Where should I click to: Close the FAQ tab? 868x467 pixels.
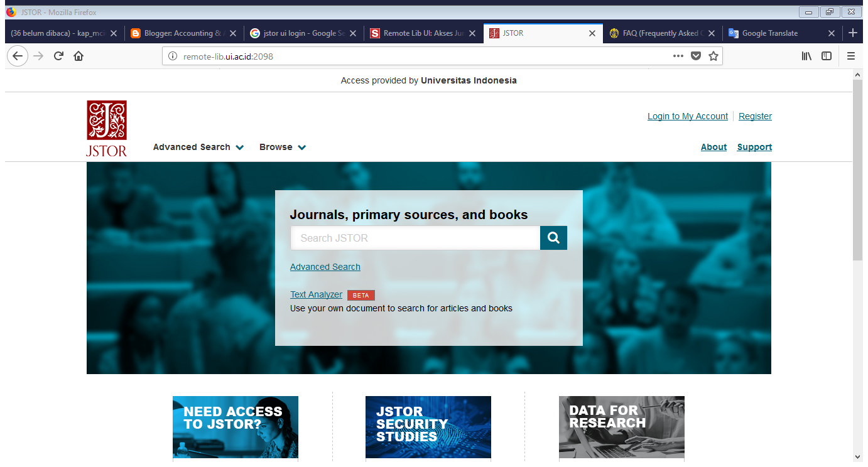pos(711,33)
